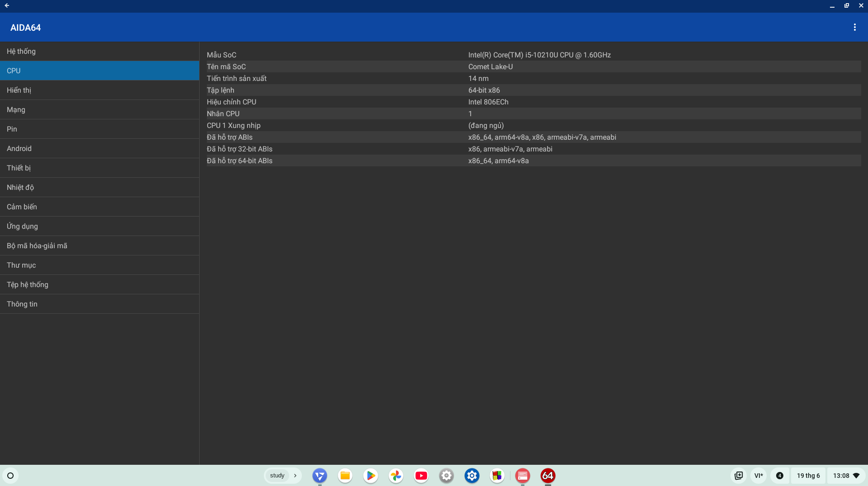
Task: Select the CPU section in sidebar
Action: (x=100, y=71)
